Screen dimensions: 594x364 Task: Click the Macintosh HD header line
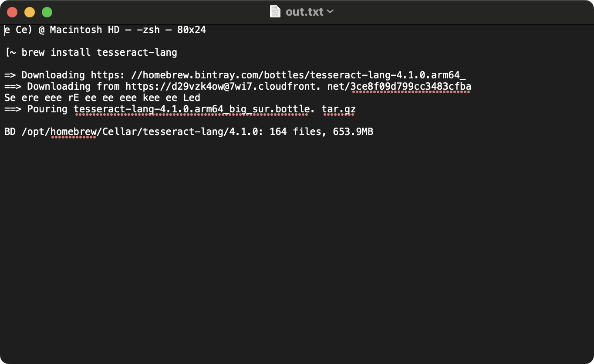[105, 30]
